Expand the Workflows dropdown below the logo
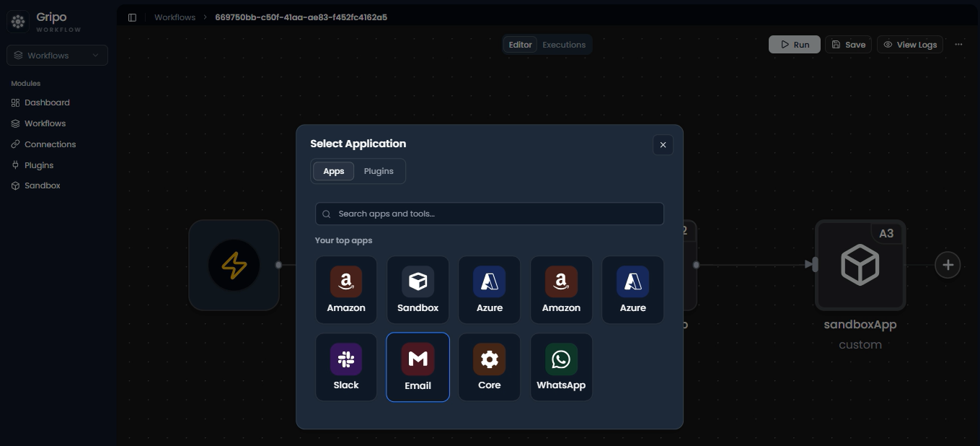 (57, 56)
